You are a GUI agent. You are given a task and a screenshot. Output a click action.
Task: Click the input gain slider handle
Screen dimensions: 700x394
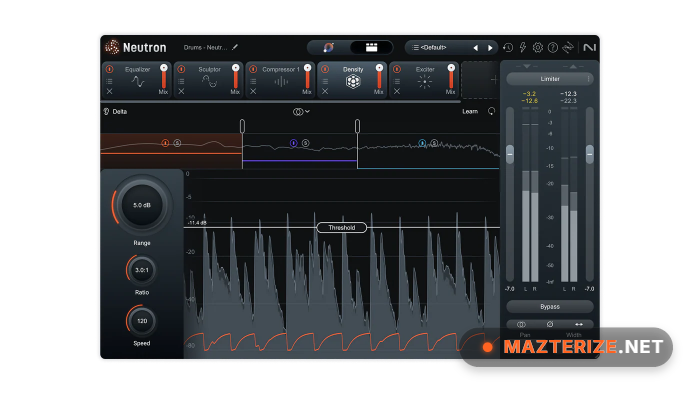pos(510,154)
